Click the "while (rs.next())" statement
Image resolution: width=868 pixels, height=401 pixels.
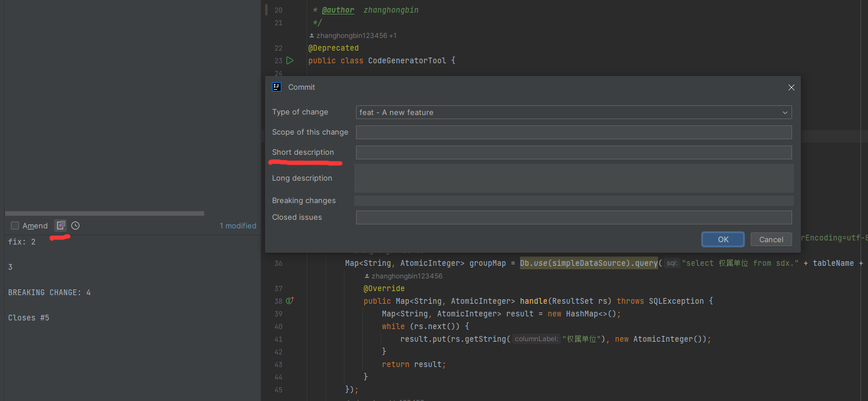pyautogui.click(x=421, y=326)
